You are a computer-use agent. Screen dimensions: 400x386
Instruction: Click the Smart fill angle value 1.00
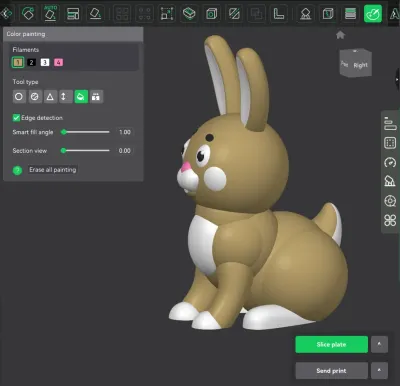125,132
